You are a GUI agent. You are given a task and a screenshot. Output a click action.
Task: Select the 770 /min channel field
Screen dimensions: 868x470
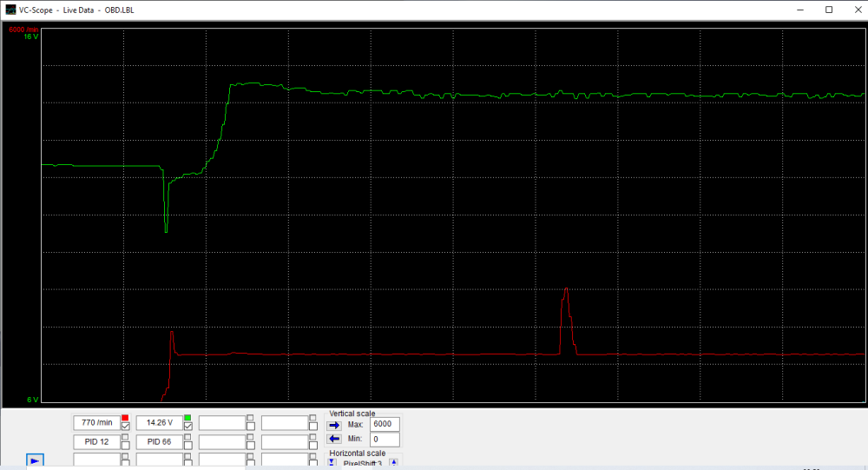(x=97, y=423)
